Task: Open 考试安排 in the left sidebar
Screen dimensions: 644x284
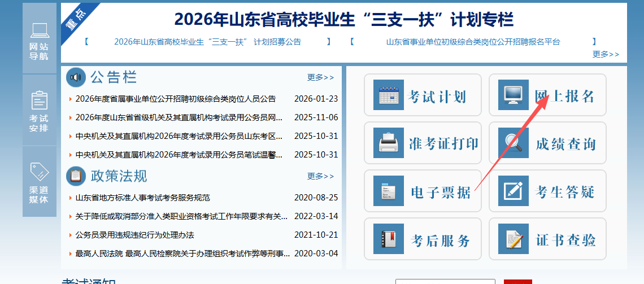Action: pyautogui.click(x=39, y=110)
